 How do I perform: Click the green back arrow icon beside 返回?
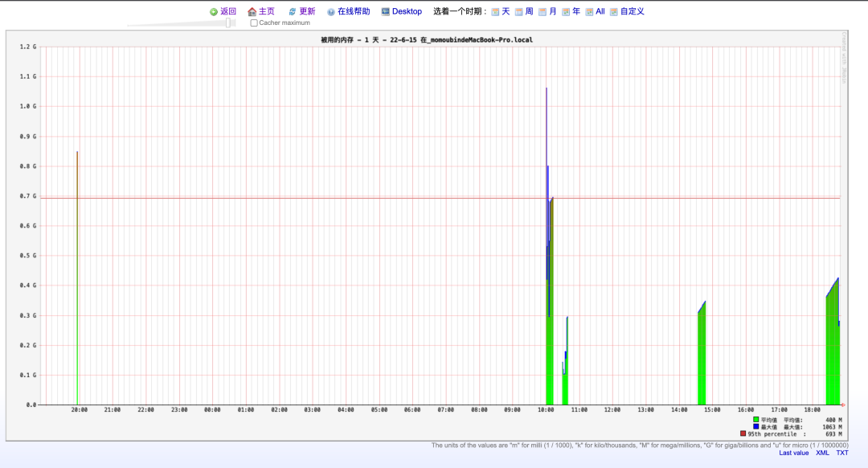214,11
